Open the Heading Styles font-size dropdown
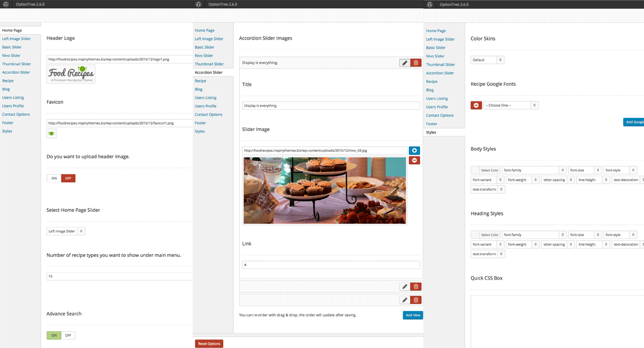Image resolution: width=644 pixels, height=348 pixels. [x=585, y=235]
